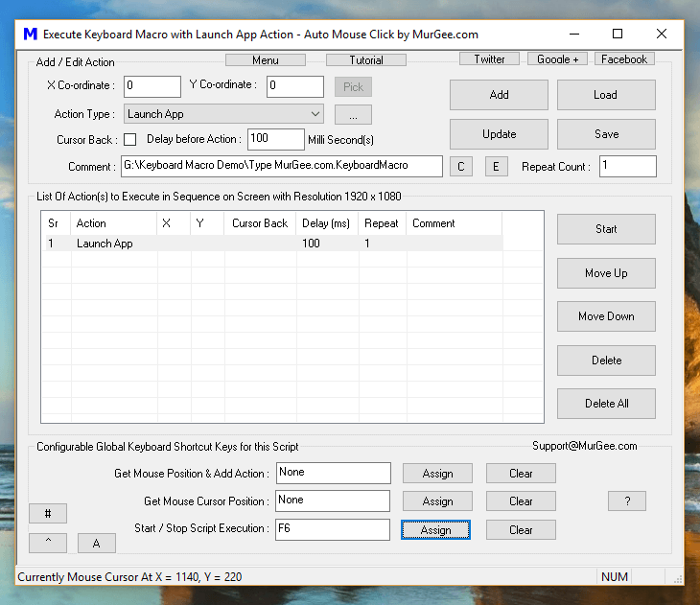Click the browse ellipsis button
The image size is (700, 605).
pyautogui.click(x=353, y=115)
